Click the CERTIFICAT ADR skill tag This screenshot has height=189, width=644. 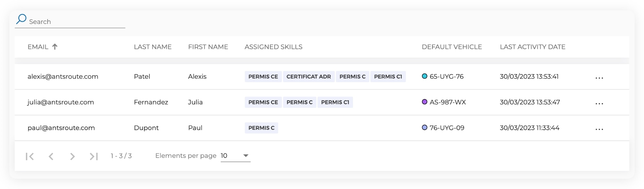point(309,77)
